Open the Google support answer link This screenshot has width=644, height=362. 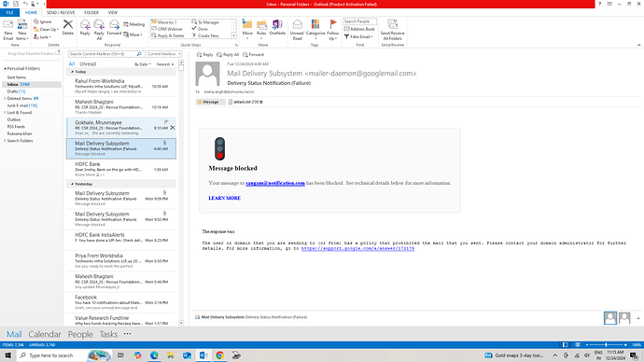357,248
